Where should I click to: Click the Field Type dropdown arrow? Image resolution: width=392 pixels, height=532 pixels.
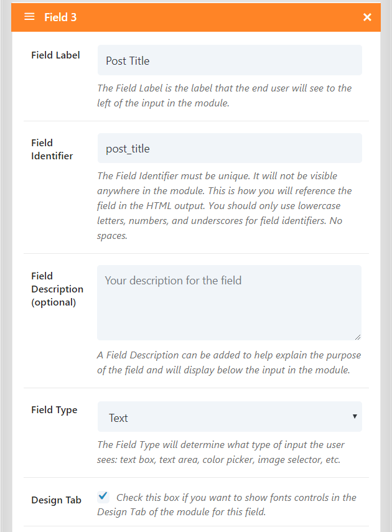click(x=355, y=416)
